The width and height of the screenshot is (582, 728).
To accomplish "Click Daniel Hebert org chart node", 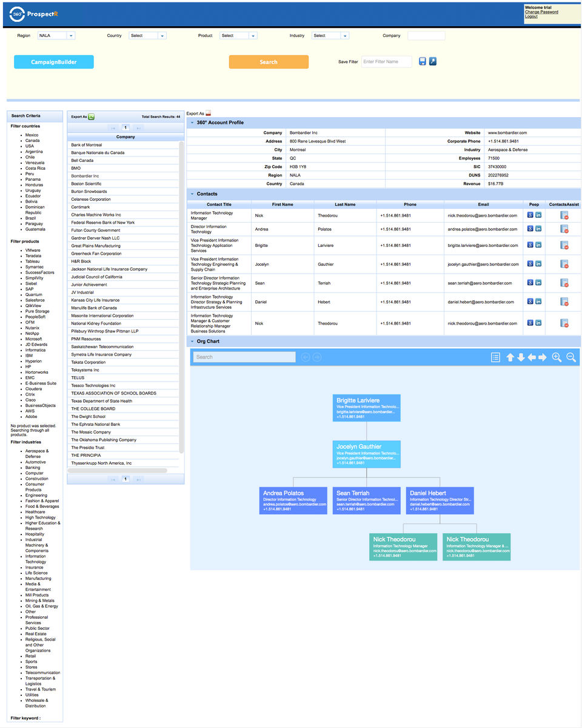I will (440, 501).
